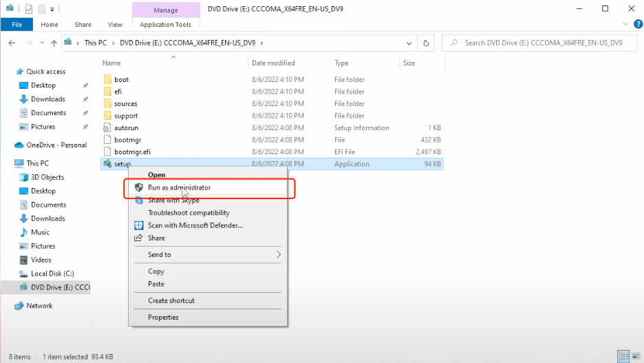The width and height of the screenshot is (644, 363).
Task: Sort by the Size column header
Action: [x=409, y=63]
